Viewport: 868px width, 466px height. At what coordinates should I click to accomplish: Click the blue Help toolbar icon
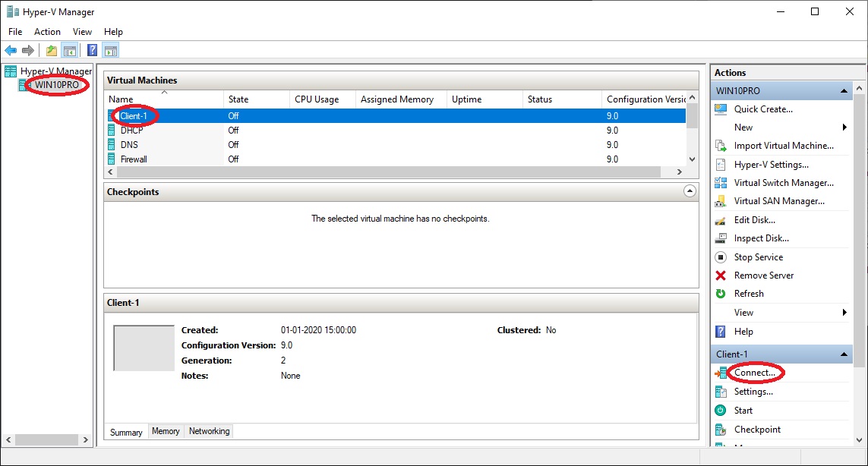93,51
